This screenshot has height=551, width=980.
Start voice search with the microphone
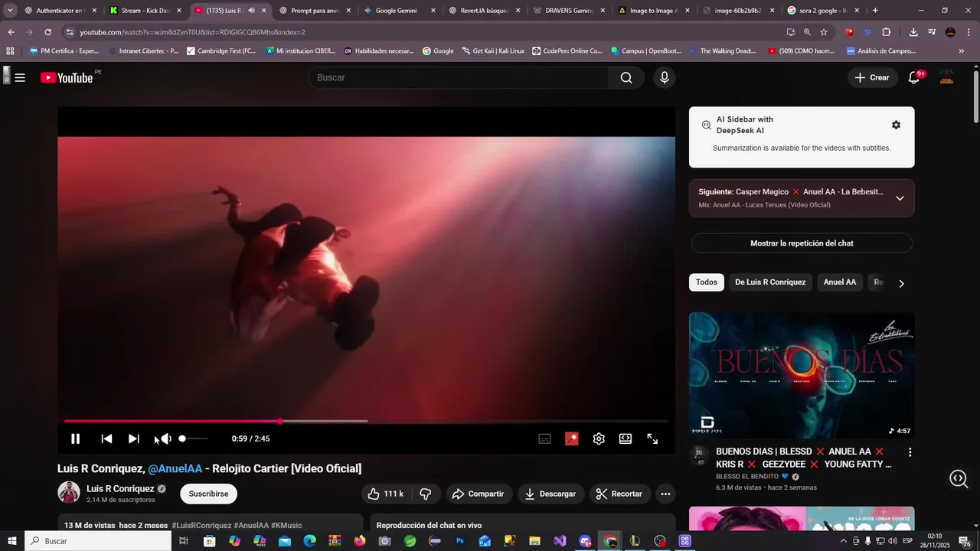664,77
